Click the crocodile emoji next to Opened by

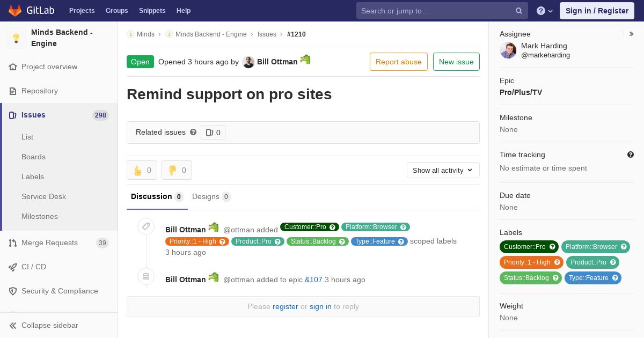coord(305,60)
